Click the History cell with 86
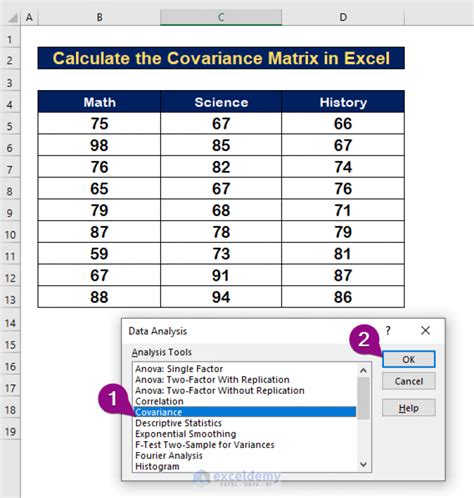Viewport: 474px width, 498px height. click(x=343, y=297)
